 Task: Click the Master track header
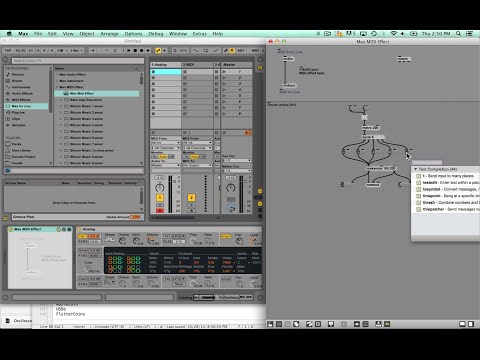click(237, 65)
